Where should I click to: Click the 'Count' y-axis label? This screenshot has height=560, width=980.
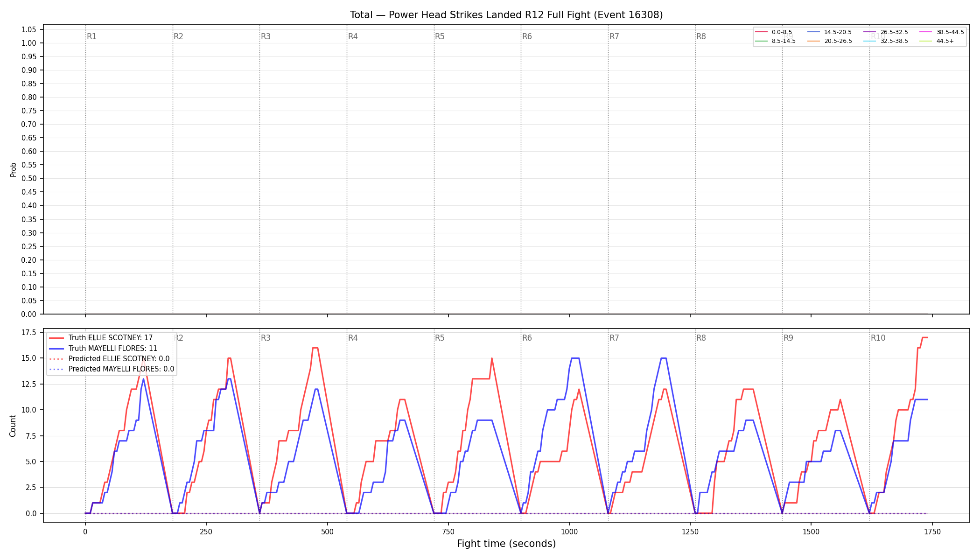pyautogui.click(x=13, y=426)
